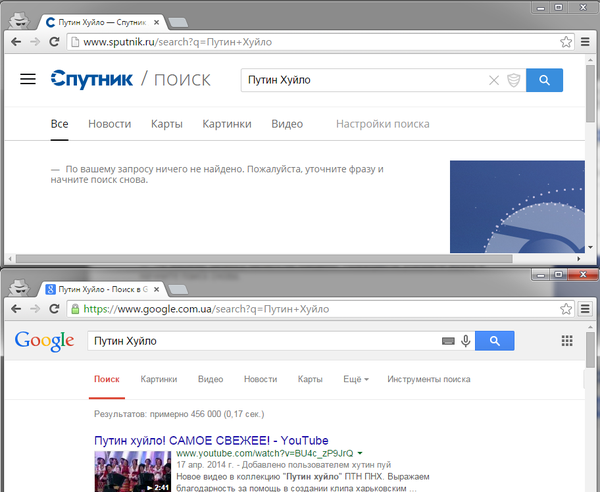This screenshot has width=600, height=492.
Task: Expand green arrow next to YouTube URL
Action: coord(360,453)
